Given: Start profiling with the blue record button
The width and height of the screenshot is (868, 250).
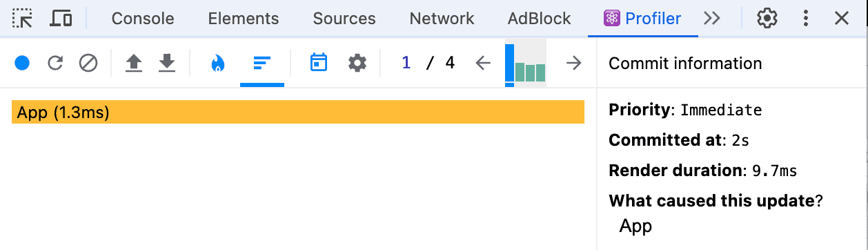Looking at the screenshot, I should (x=22, y=64).
